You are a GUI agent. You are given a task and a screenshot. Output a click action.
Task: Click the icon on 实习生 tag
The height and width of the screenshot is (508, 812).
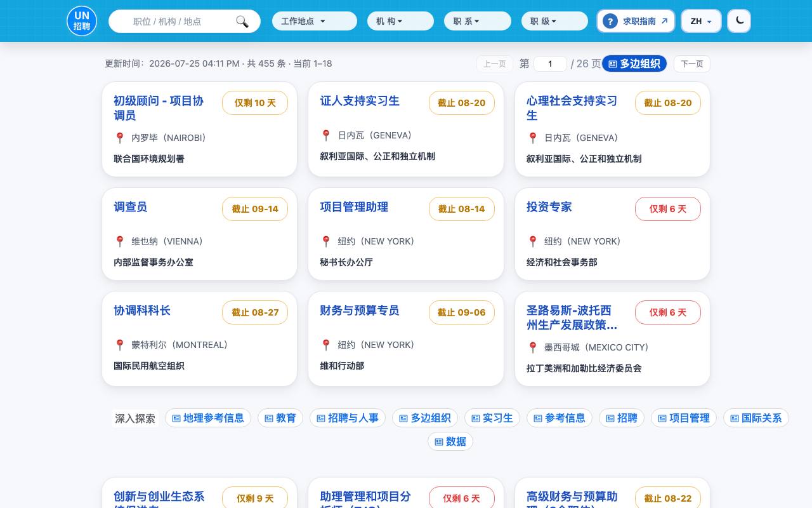pyautogui.click(x=476, y=418)
